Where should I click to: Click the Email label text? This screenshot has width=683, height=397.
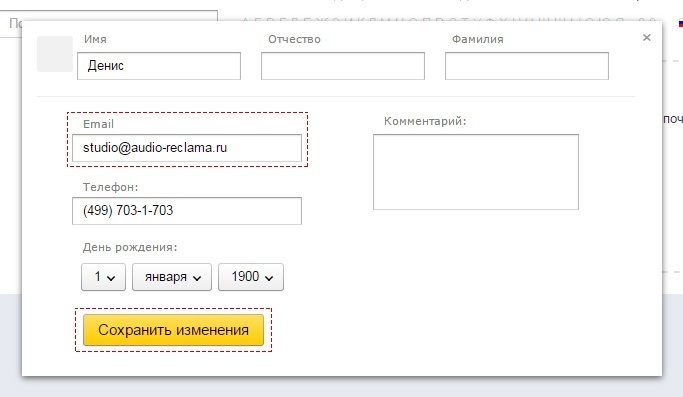tap(98, 124)
